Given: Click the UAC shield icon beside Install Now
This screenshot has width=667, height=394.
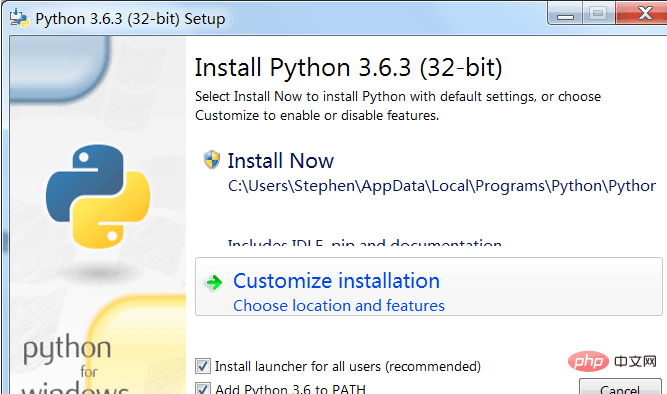Looking at the screenshot, I should [x=212, y=160].
